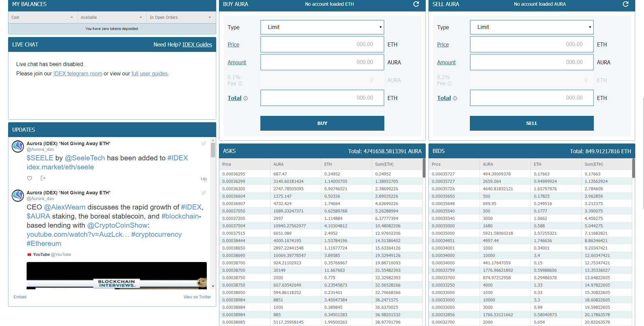Open the full user guides link
644x326 pixels.
[x=150, y=73]
